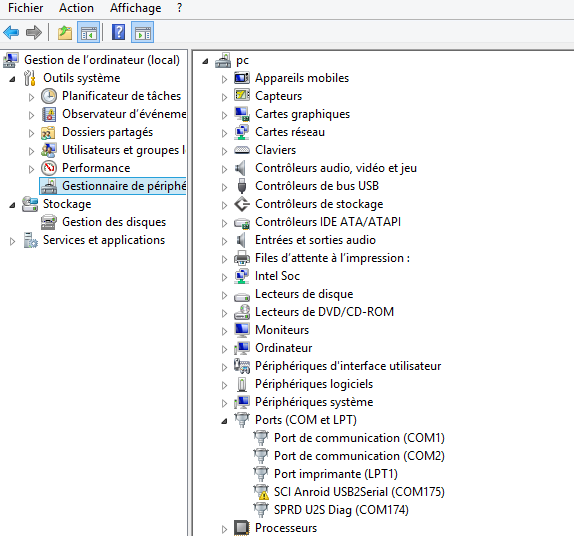Image resolution: width=575 pixels, height=538 pixels.
Task: Select SCI Anroid USB2Serial (COM175) text
Action: pos(359,492)
